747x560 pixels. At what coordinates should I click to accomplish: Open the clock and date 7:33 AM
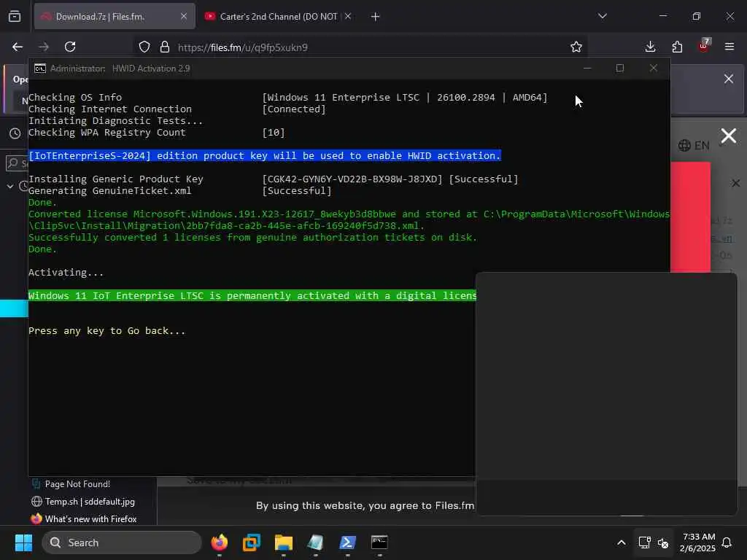(697, 542)
